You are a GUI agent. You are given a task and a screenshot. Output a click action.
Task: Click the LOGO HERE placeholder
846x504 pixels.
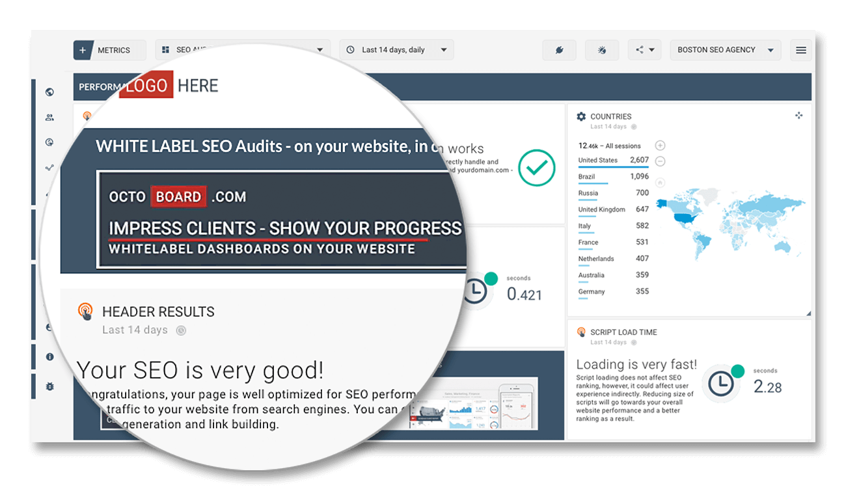click(169, 85)
